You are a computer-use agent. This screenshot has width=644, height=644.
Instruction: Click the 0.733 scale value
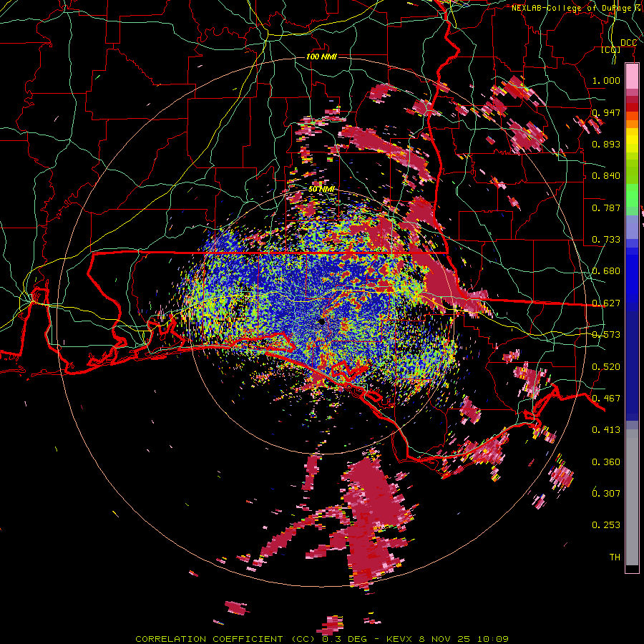(606, 239)
